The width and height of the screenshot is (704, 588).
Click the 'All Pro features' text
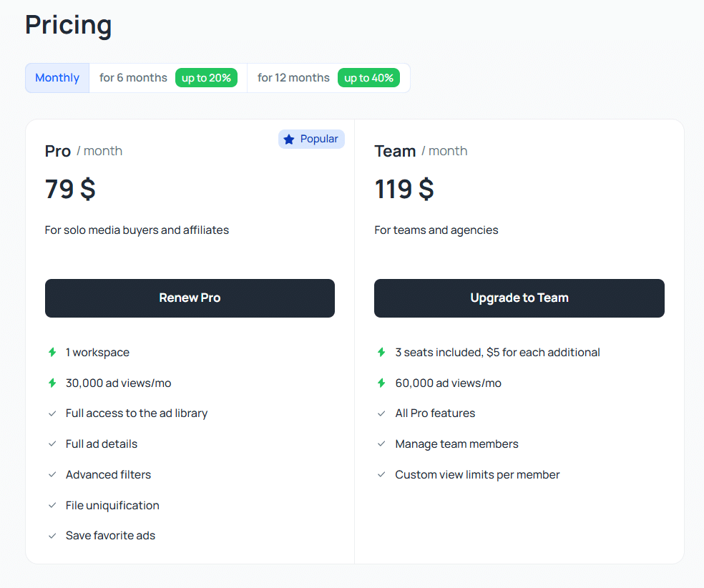(x=435, y=413)
